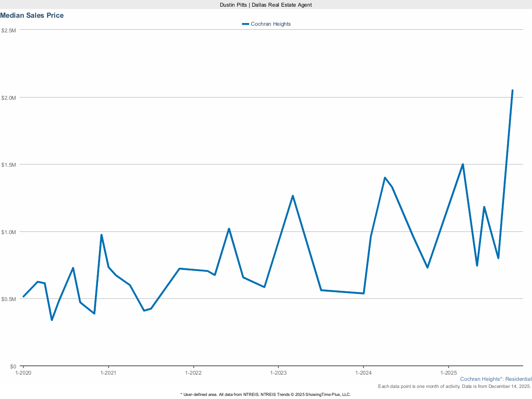Click the Cochran Heights*: Residential link
The width and height of the screenshot is (532, 399).
click(496, 379)
